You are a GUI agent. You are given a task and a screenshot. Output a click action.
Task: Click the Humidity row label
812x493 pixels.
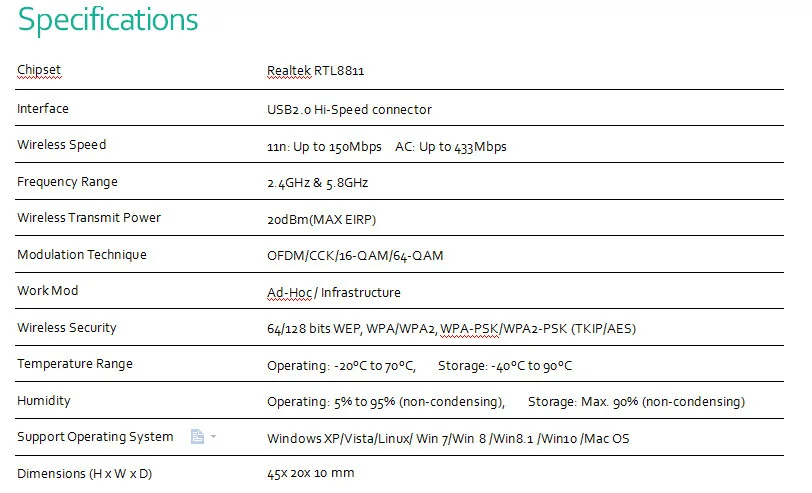click(x=44, y=401)
